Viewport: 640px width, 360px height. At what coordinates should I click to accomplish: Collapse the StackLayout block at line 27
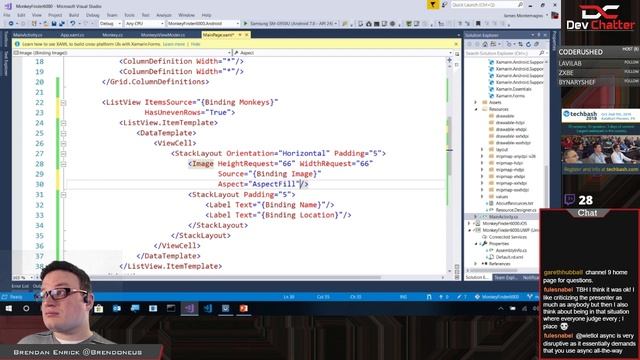point(63,154)
